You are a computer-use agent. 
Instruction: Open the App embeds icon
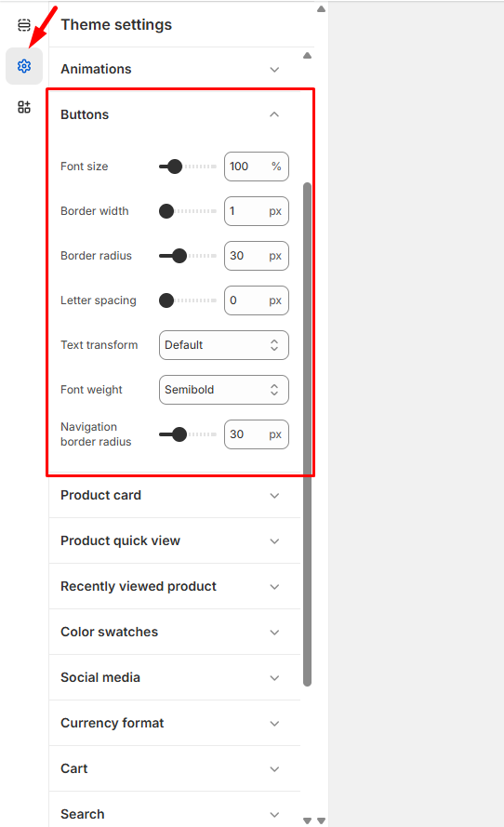click(x=24, y=107)
